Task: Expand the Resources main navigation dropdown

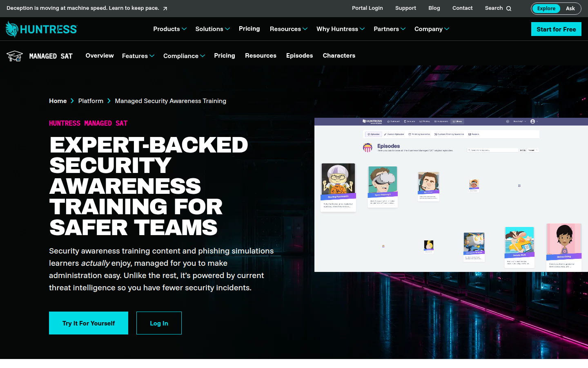Action: [289, 29]
